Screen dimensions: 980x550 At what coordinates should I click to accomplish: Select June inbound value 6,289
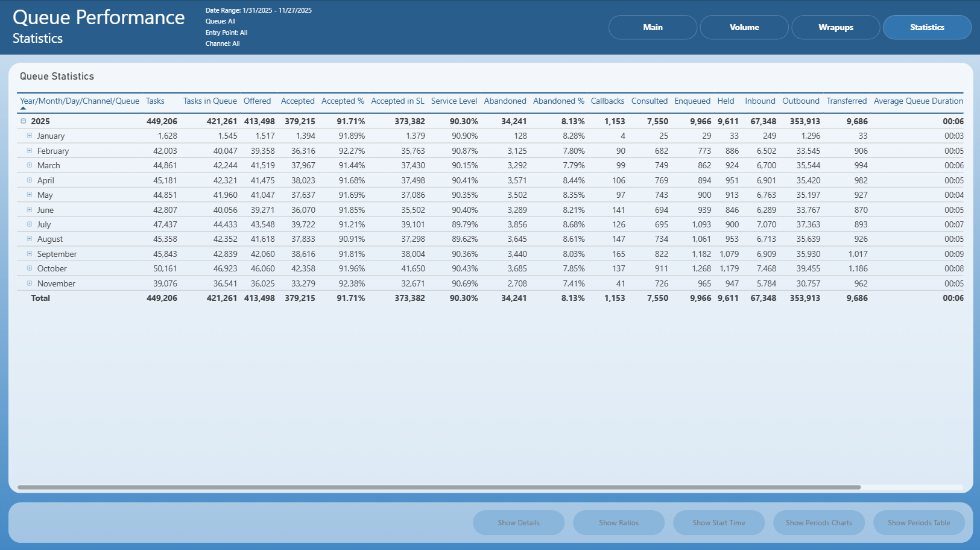point(767,210)
